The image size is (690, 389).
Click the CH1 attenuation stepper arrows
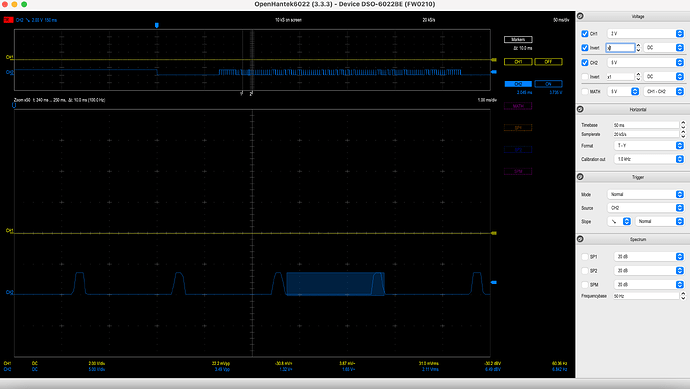point(639,48)
